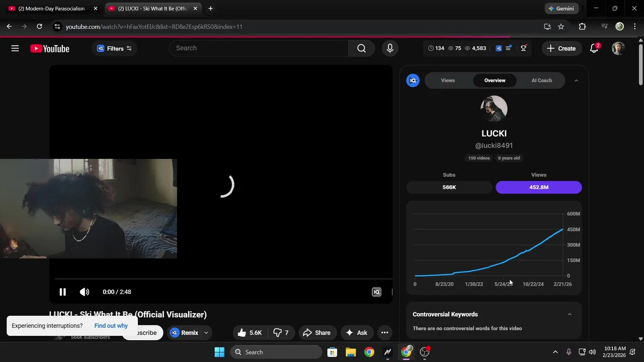Click the address bar URL
Image resolution: width=644 pixels, height=362 pixels.
[154, 27]
